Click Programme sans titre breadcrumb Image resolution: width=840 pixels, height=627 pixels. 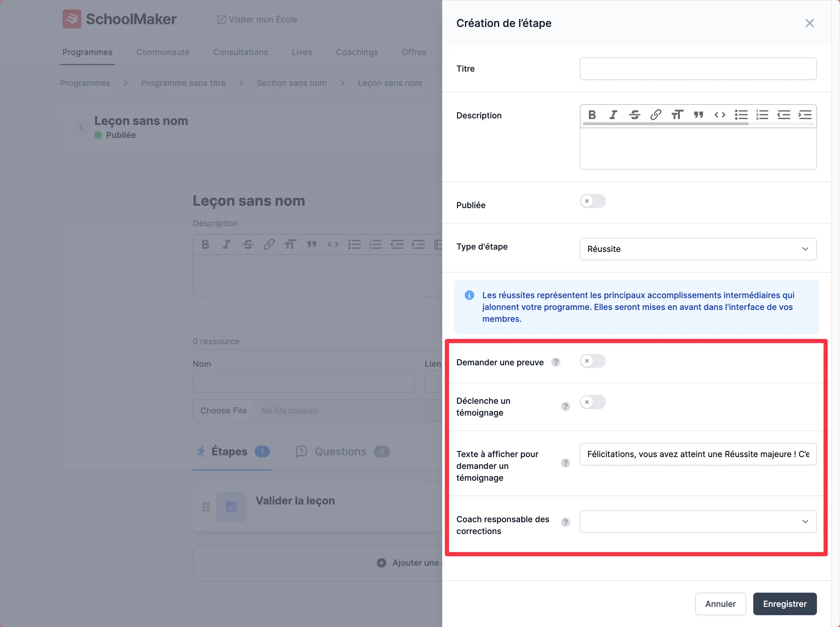click(183, 83)
